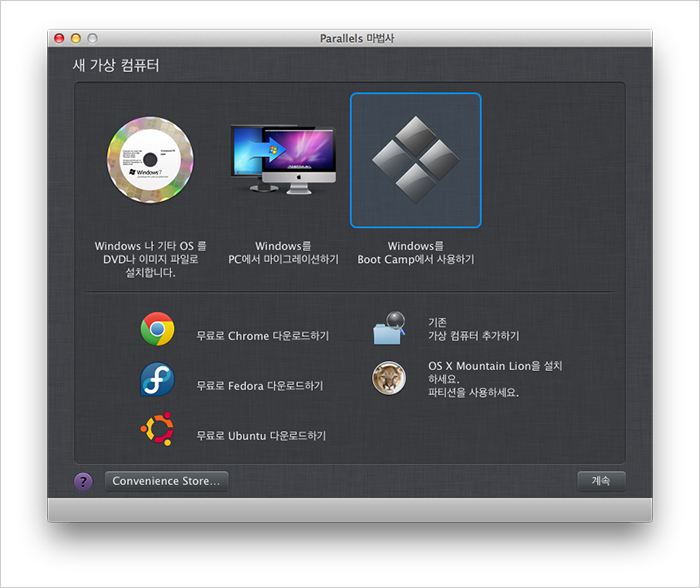Choose the PC migration monitors icon

(283, 160)
